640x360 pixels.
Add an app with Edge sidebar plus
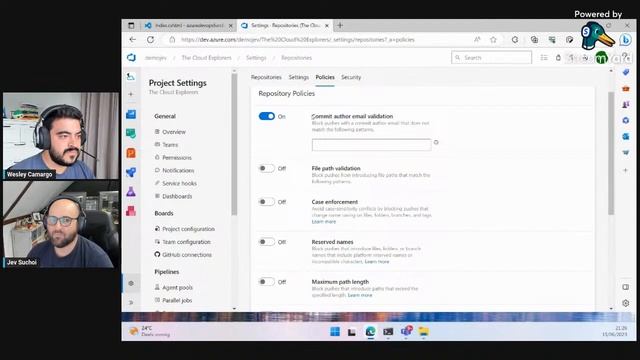(x=625, y=170)
